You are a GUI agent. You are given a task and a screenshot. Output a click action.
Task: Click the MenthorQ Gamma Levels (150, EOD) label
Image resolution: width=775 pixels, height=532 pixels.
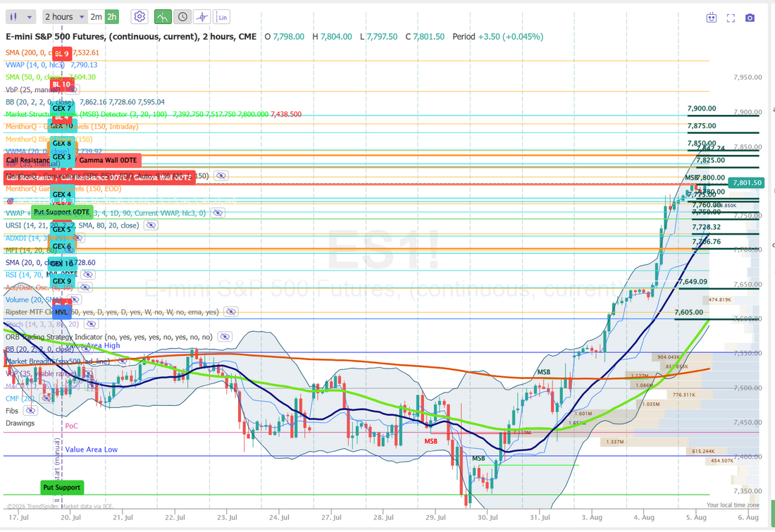63,188
